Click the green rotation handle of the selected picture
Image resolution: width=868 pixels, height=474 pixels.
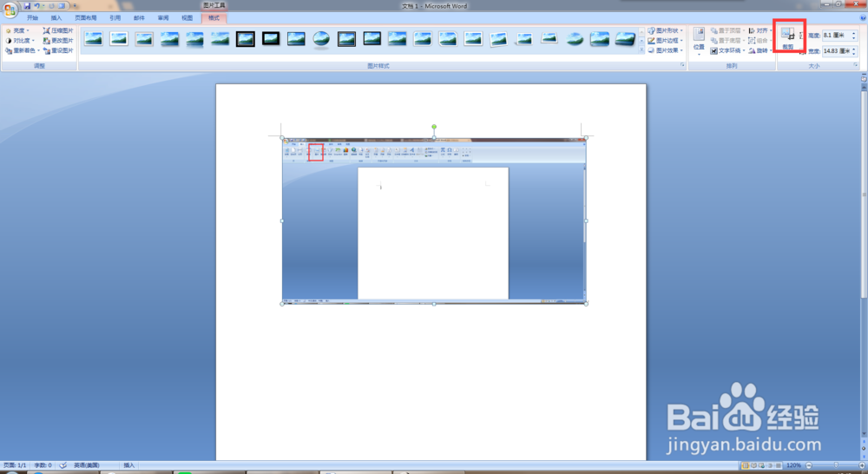(434, 127)
